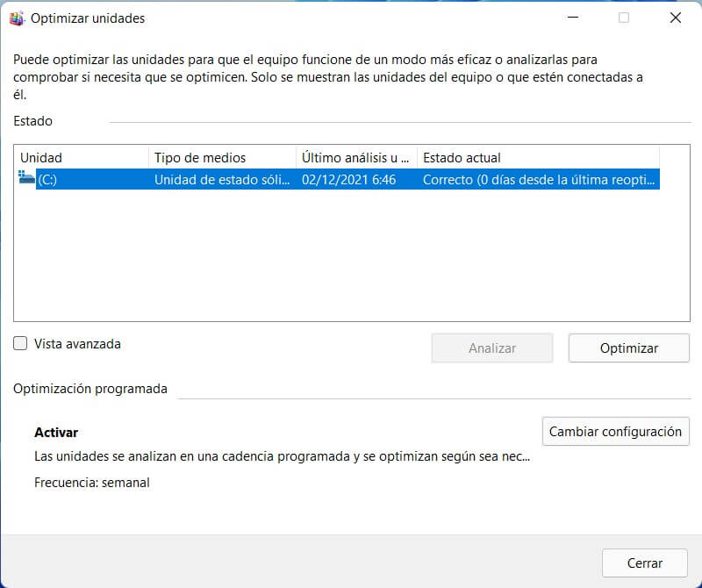
Task: Minimize the Optimizar unidades window
Action: coord(572,17)
